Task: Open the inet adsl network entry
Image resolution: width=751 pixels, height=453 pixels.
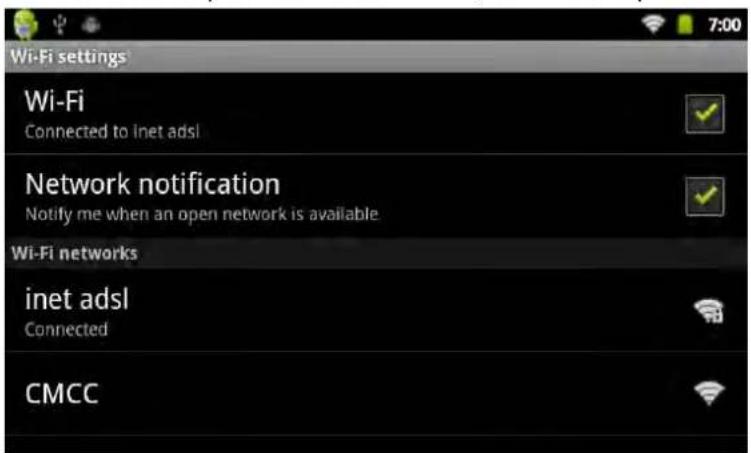Action: pyautogui.click(x=376, y=310)
